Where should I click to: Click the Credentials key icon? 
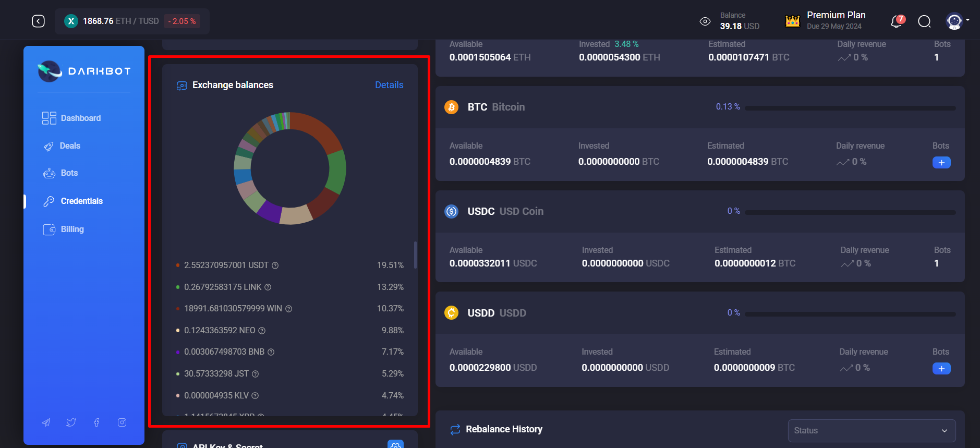point(49,201)
